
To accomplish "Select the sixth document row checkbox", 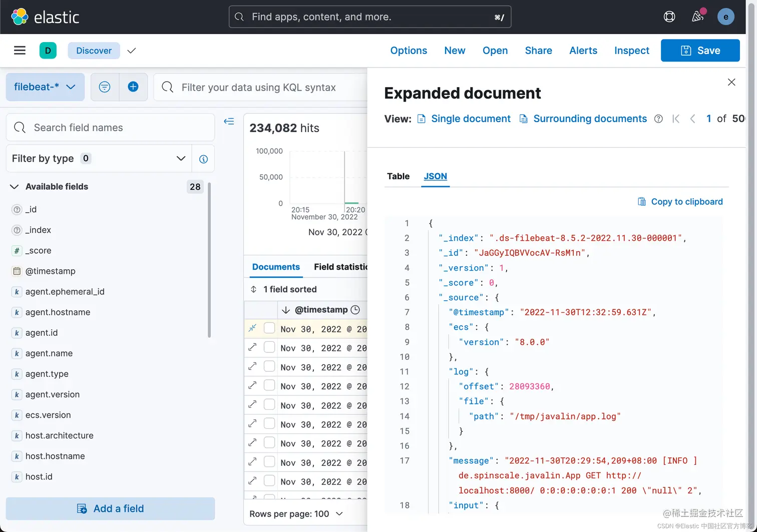I will tap(269, 423).
